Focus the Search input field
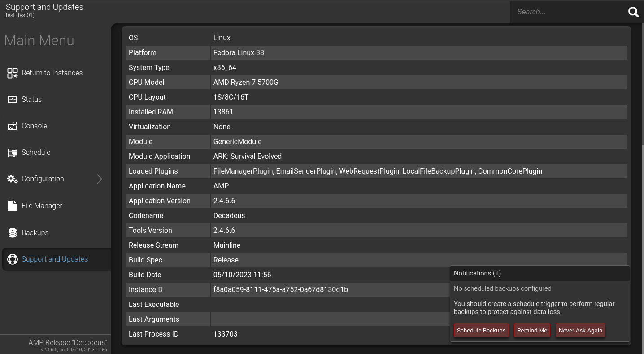 pos(568,12)
